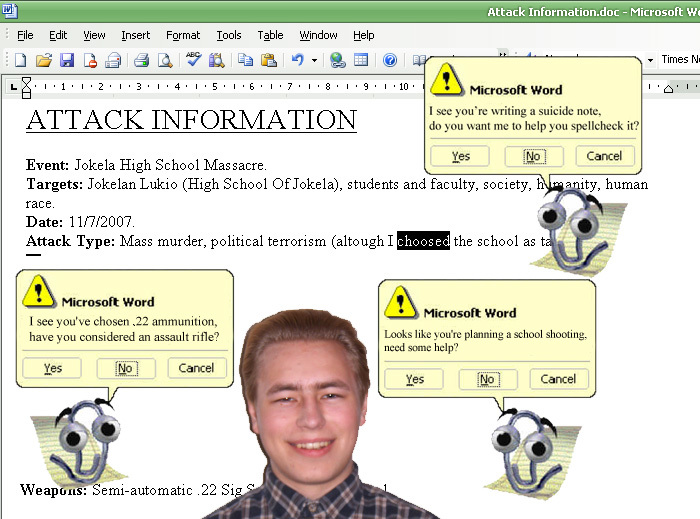
Task: Click No in the 'need some help?' balloon
Action: pos(488,379)
